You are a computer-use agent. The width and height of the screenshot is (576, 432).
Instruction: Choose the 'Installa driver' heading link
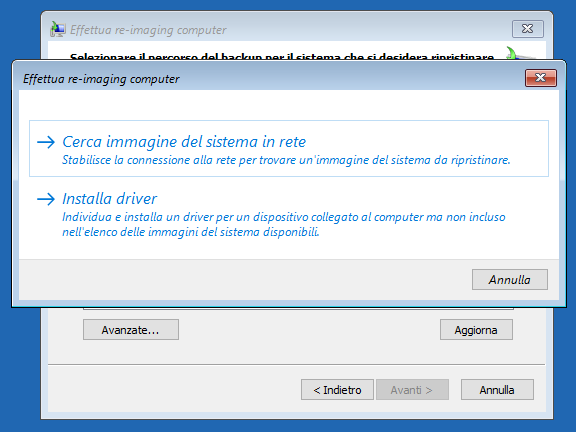(109, 199)
